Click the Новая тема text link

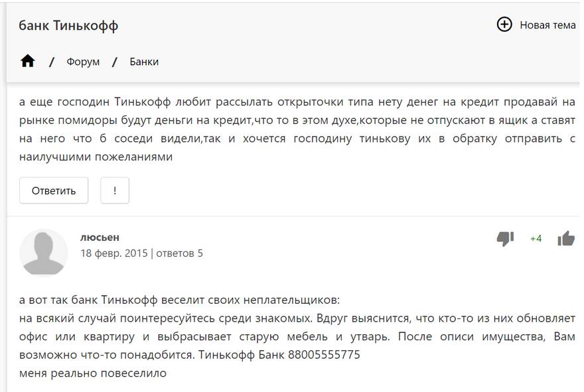(x=547, y=25)
